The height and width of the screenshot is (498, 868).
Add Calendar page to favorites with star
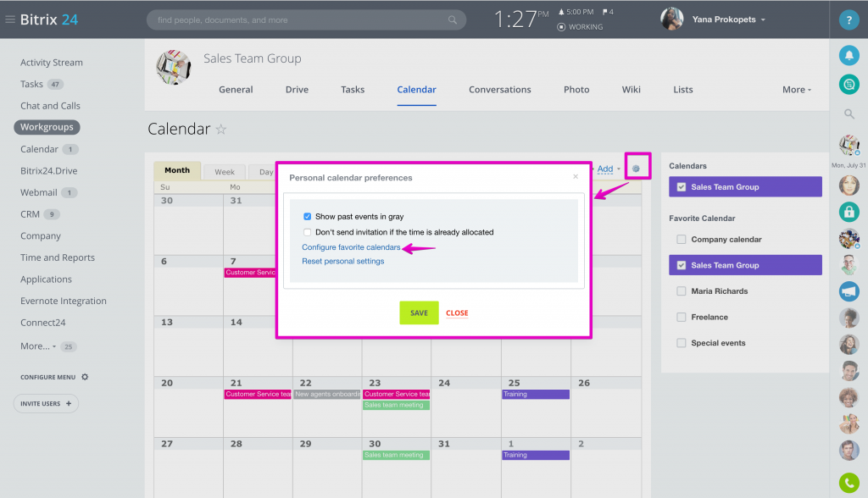click(x=221, y=130)
